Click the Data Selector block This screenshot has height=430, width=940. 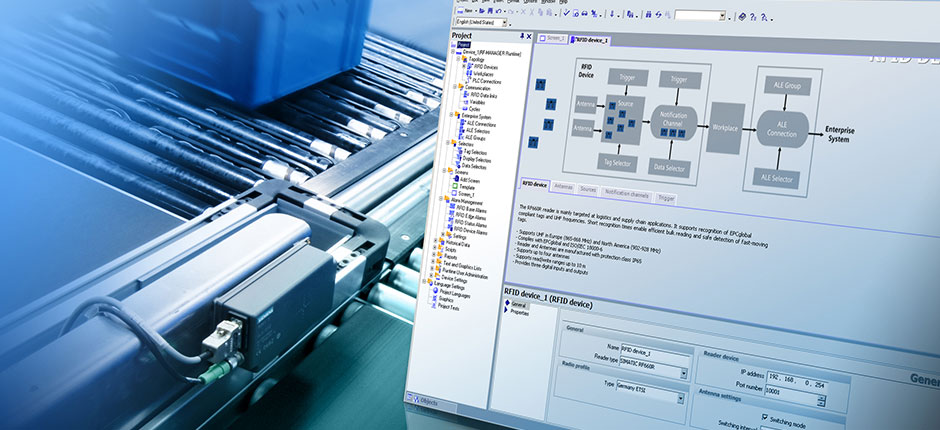[670, 167]
